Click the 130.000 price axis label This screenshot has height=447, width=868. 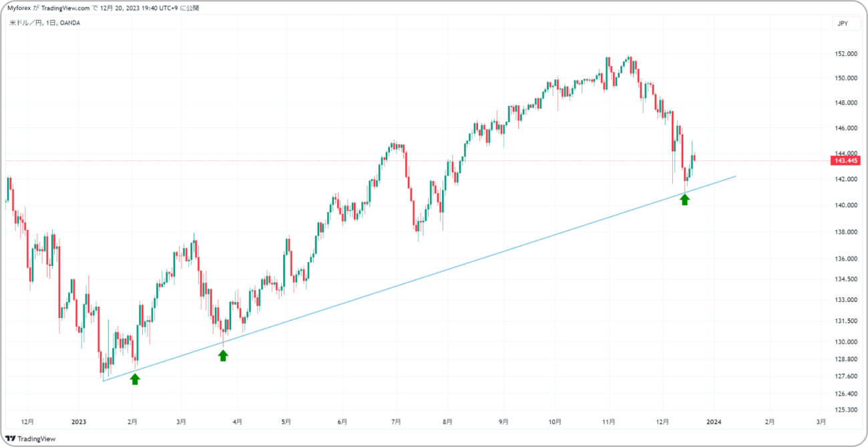coord(845,342)
